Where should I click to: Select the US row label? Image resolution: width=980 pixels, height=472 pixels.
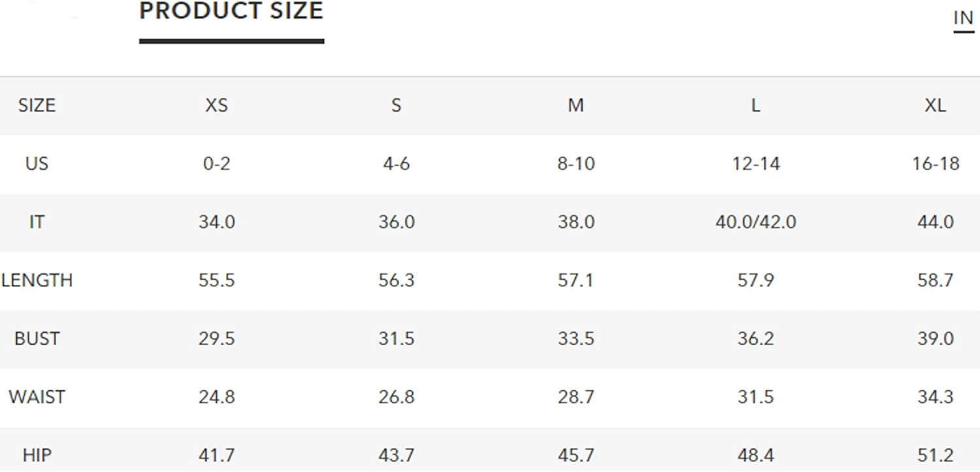pyautogui.click(x=37, y=163)
